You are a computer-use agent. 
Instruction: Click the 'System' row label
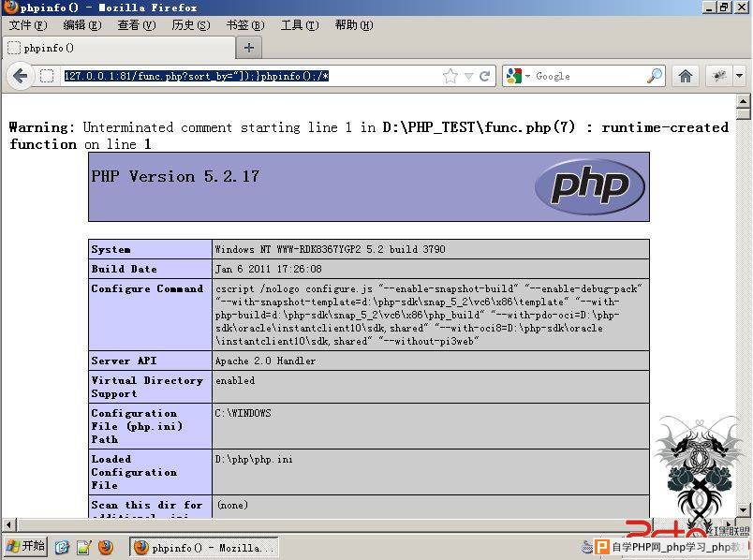[111, 249]
